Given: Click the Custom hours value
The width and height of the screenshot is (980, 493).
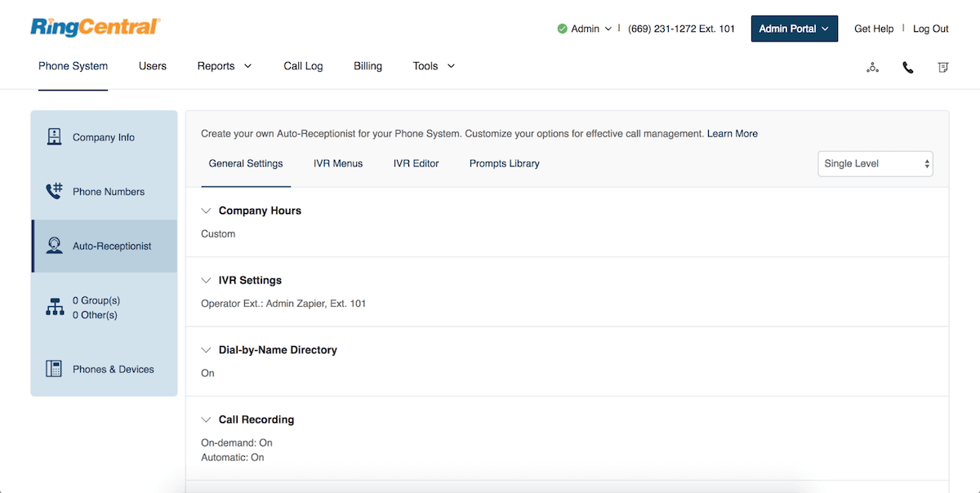Looking at the screenshot, I should coord(218,233).
